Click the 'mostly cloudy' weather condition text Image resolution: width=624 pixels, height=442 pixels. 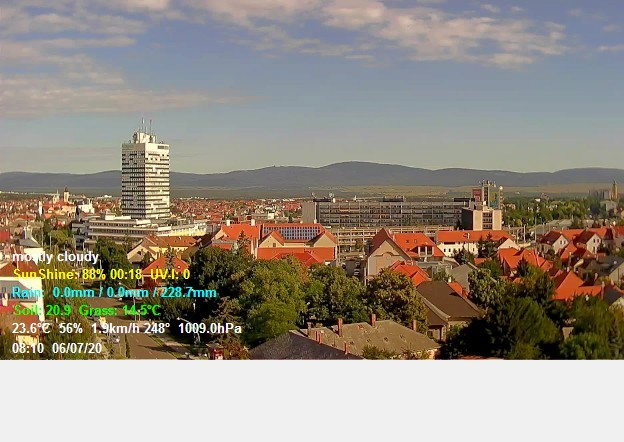[x=55, y=257]
